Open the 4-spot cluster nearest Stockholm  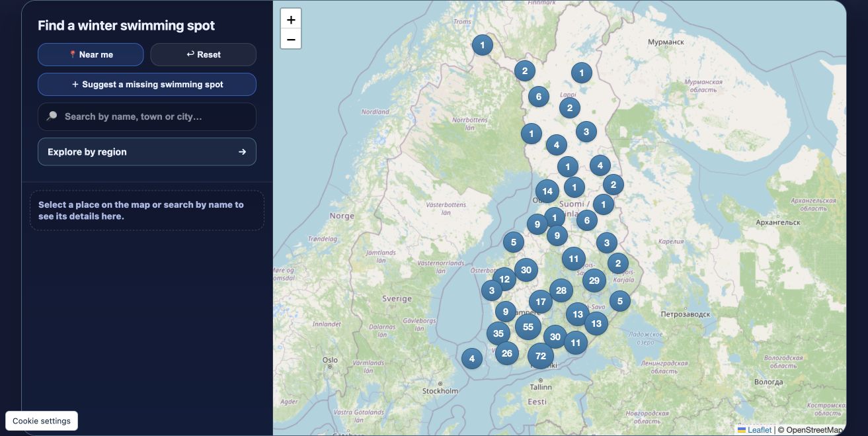[472, 359]
